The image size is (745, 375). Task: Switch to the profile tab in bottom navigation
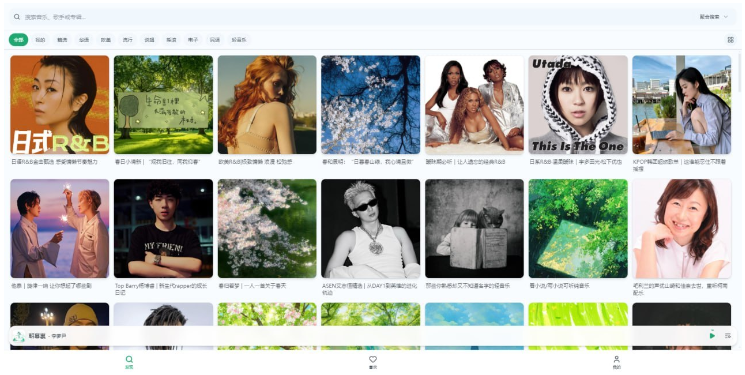pyautogui.click(x=616, y=362)
